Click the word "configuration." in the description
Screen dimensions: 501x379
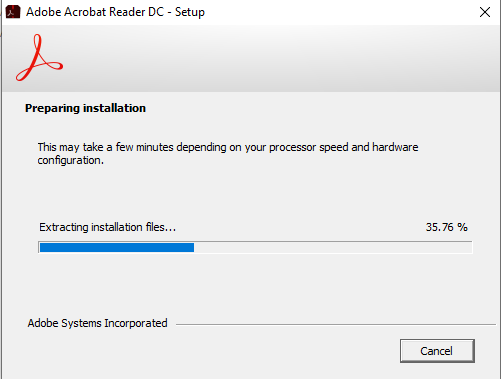[x=70, y=160]
